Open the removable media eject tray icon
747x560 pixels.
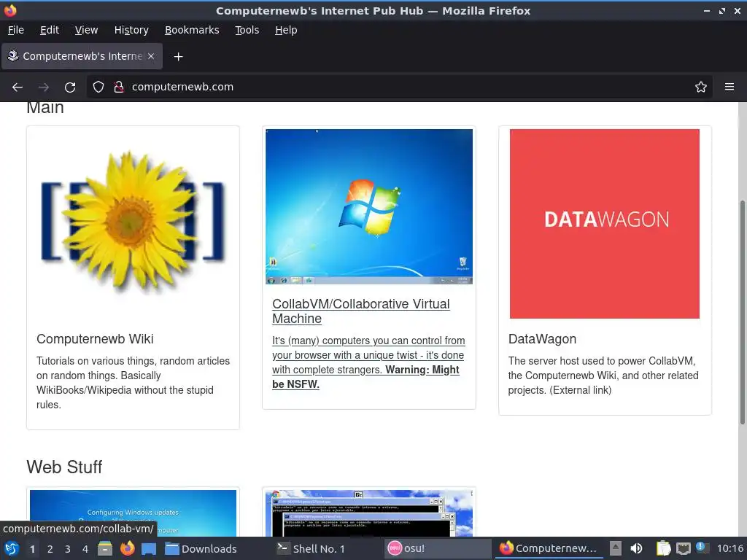click(x=616, y=548)
